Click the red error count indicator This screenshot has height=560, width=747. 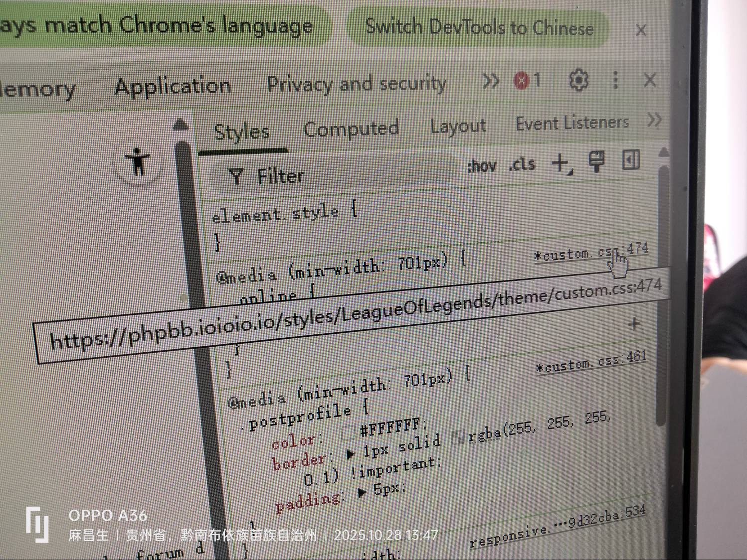tap(527, 81)
